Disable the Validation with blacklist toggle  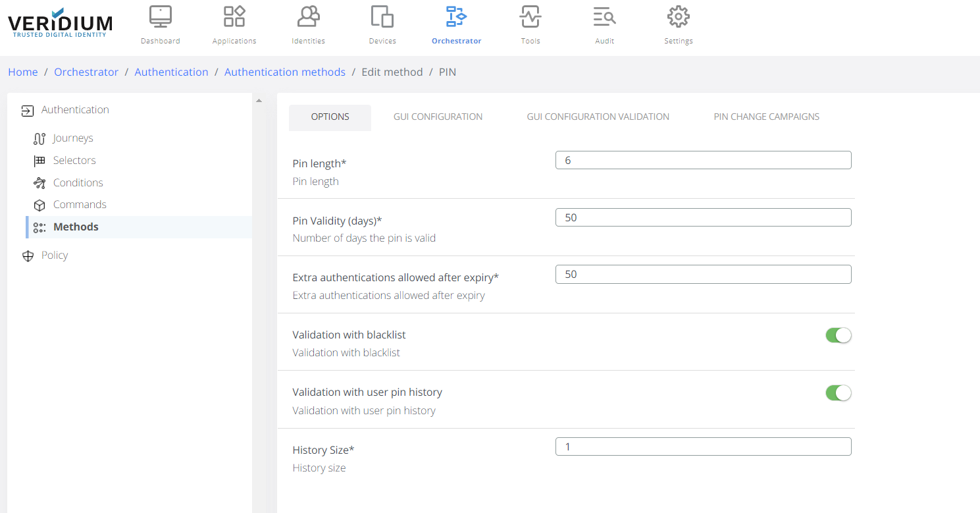pos(838,335)
